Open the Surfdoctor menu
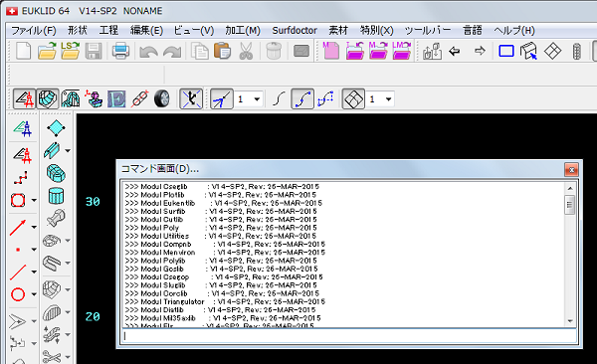Viewport: 597px width, 364px height. 295,31
